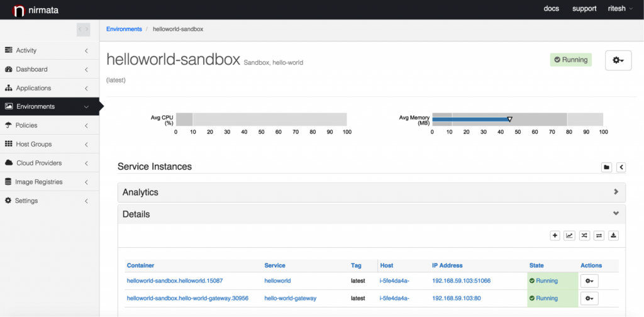Click the swap arrows icon in Details toolbar

pyautogui.click(x=599, y=236)
